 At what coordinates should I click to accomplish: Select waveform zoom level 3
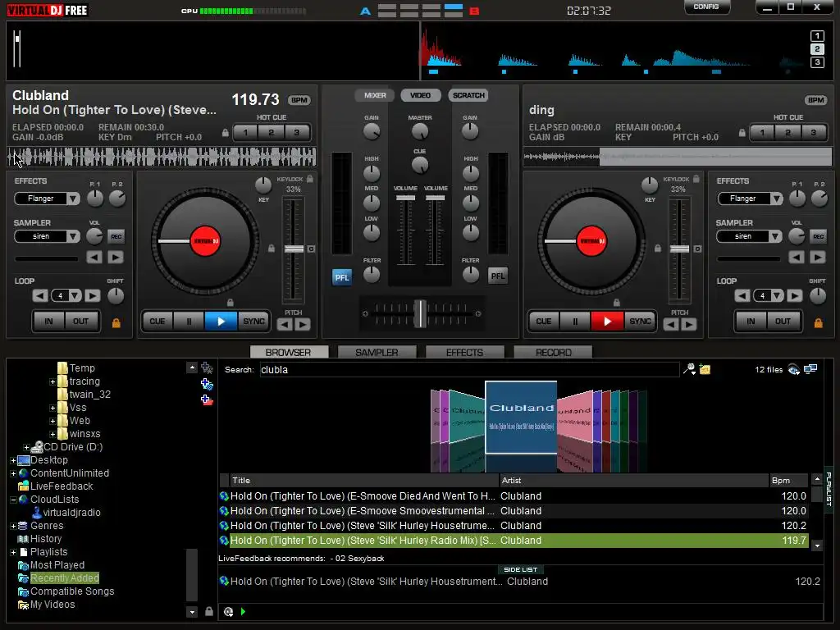click(817, 62)
